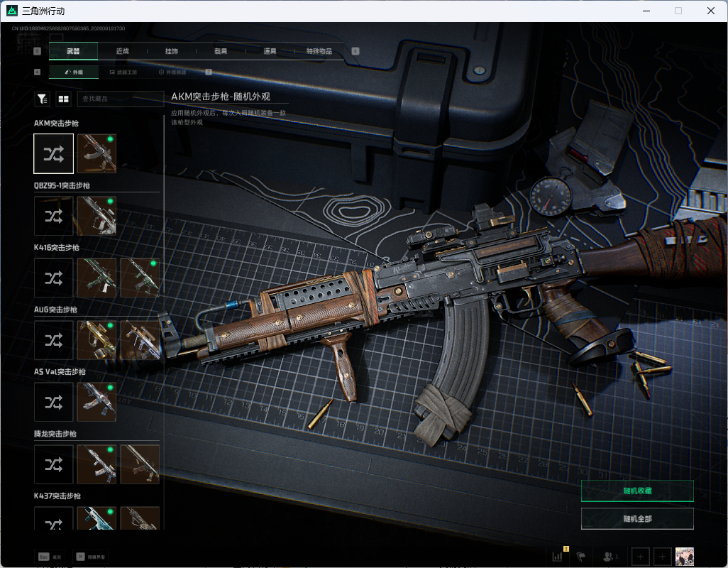Screen dimensions: 728x568
Task: Switch to the 载具 tab
Action: [x=221, y=51]
